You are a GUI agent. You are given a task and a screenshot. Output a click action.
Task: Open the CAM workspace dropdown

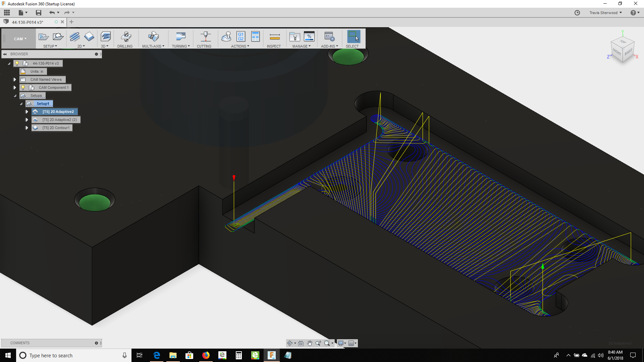pyautogui.click(x=20, y=39)
